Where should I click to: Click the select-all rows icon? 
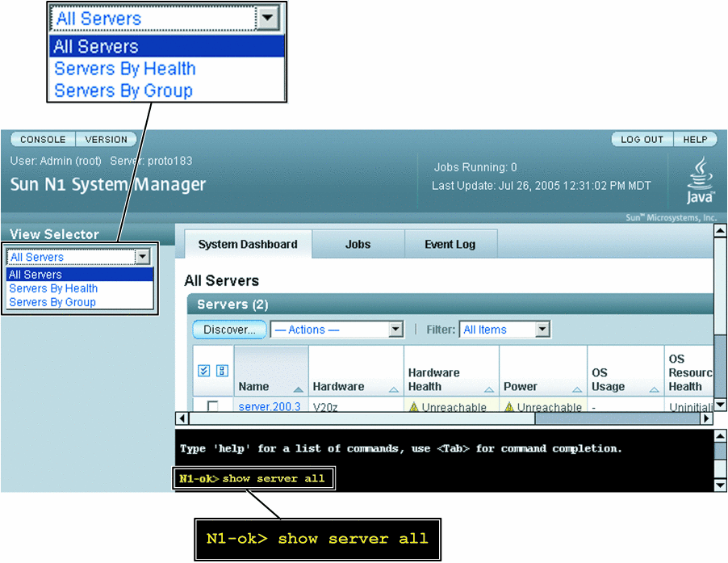[x=204, y=370]
